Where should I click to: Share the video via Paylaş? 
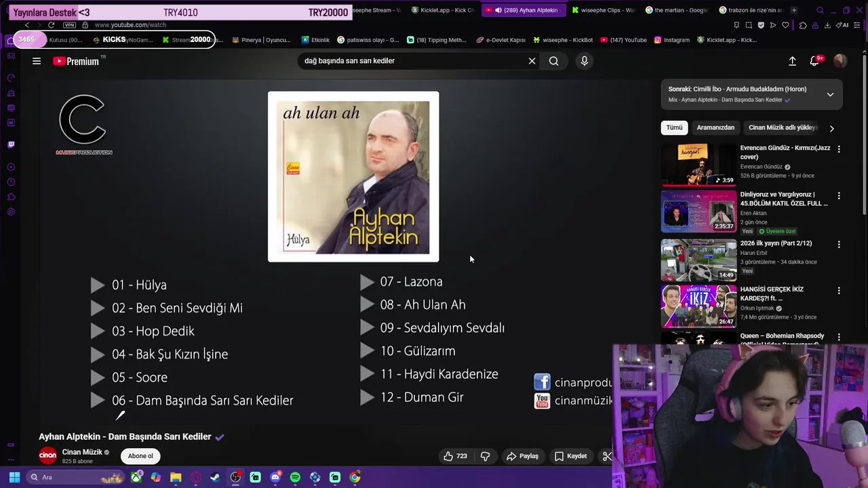pyautogui.click(x=522, y=456)
